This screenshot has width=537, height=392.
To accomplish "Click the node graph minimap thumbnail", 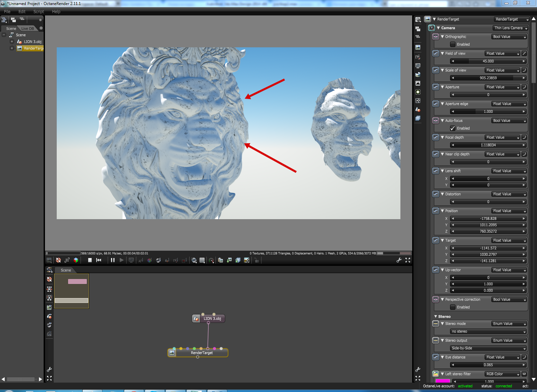I will point(71,291).
